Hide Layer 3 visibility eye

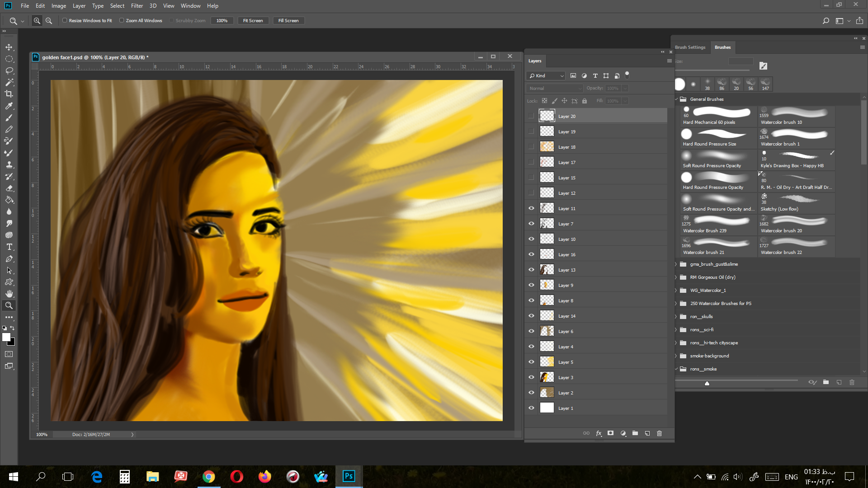pos(532,377)
